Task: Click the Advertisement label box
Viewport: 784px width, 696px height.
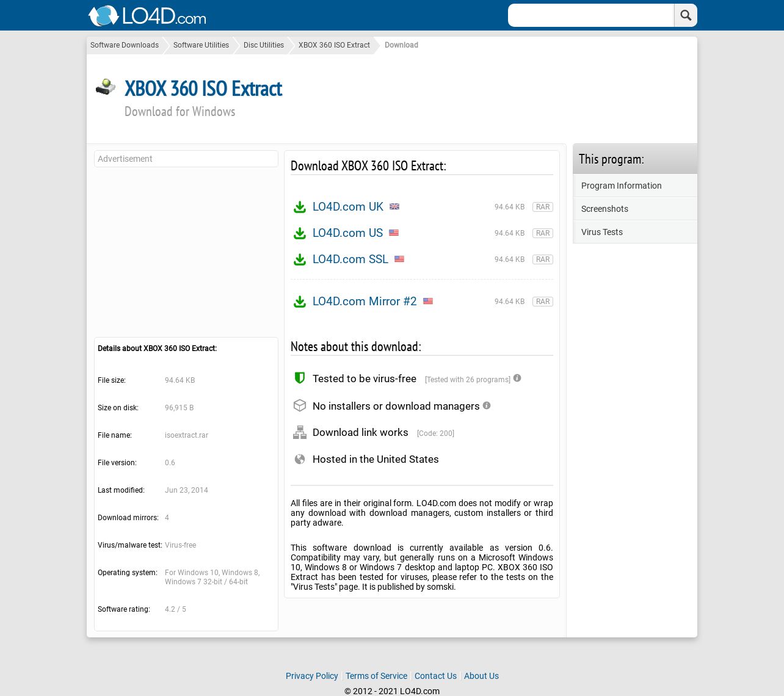Action: point(186,159)
